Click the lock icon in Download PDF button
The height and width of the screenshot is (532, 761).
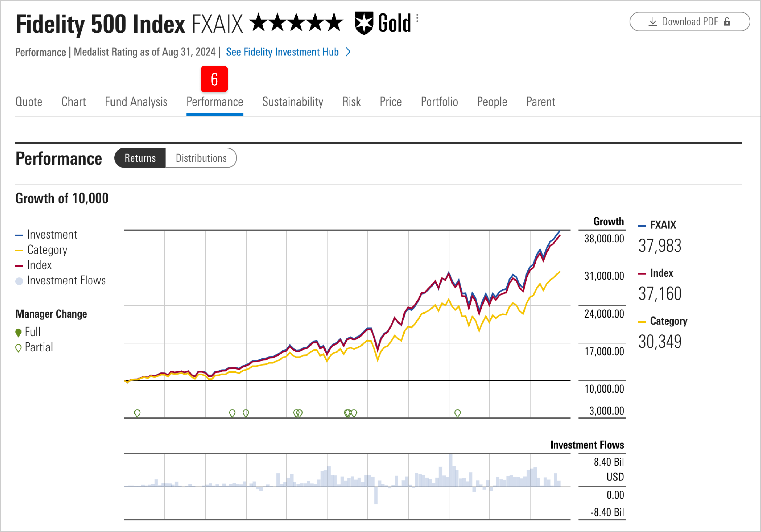point(727,22)
